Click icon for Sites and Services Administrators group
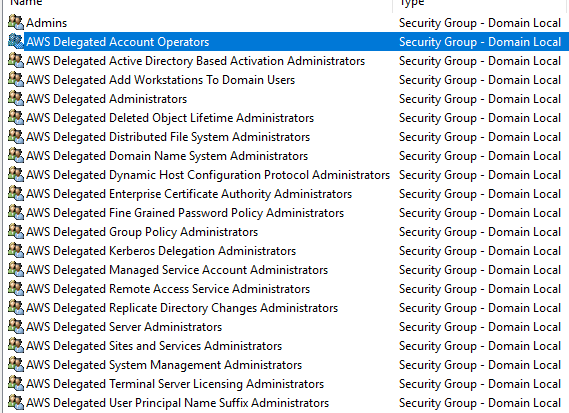 16,345
